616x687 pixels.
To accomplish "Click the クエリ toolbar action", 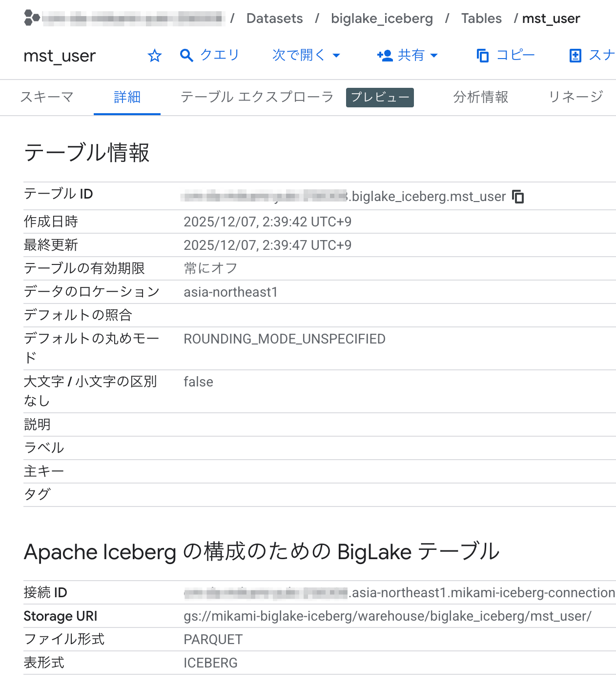I will [x=219, y=55].
